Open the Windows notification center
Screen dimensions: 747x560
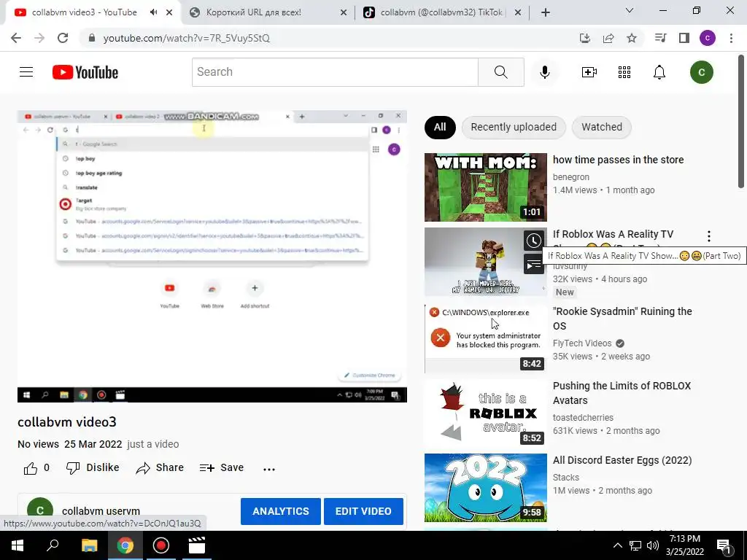(x=724, y=545)
